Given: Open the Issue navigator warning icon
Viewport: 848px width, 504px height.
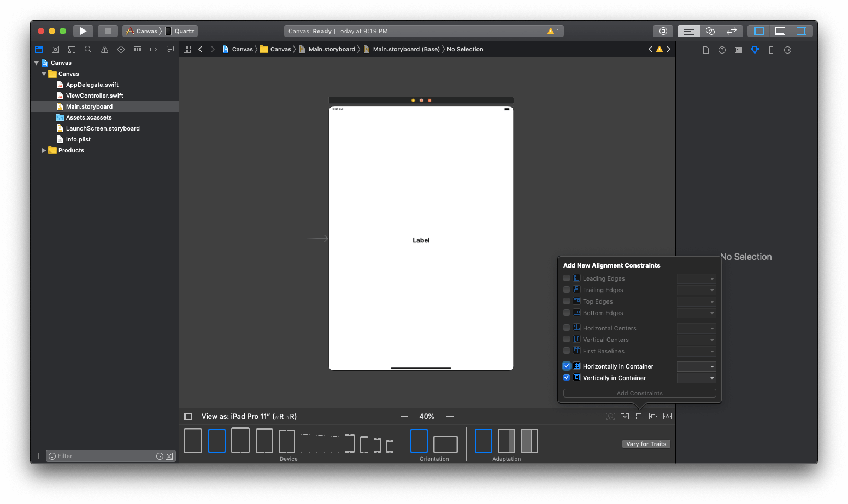Looking at the screenshot, I should click(x=104, y=50).
